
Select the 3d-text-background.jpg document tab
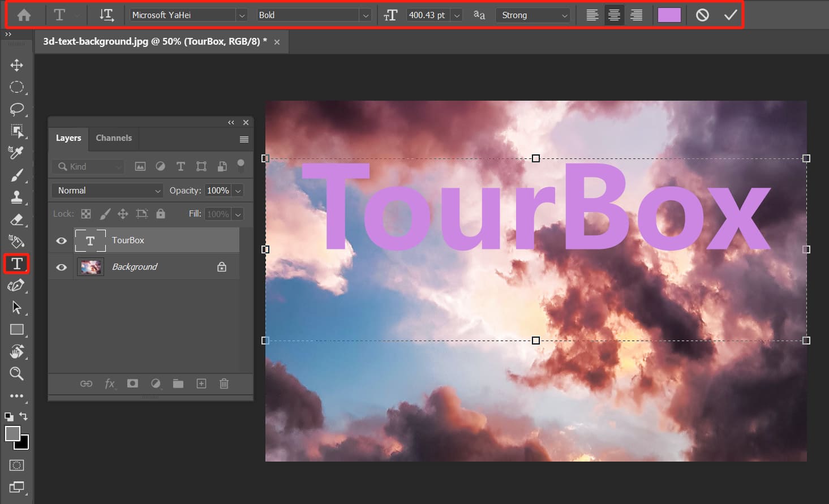[x=155, y=42]
